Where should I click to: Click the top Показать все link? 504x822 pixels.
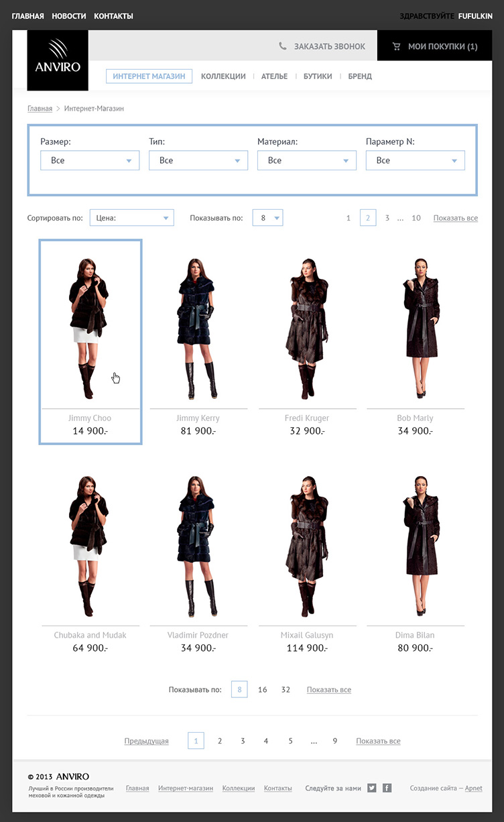coord(455,218)
